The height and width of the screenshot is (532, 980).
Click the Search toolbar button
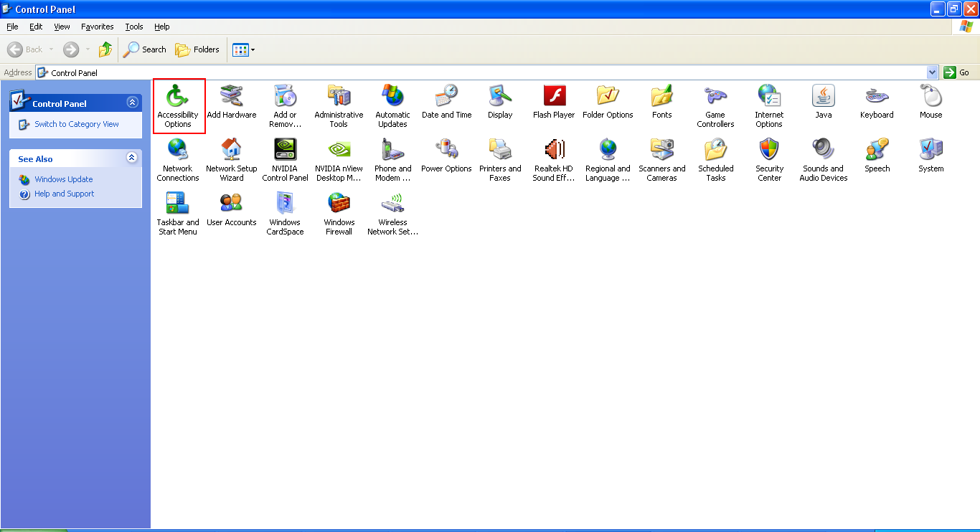click(145, 49)
